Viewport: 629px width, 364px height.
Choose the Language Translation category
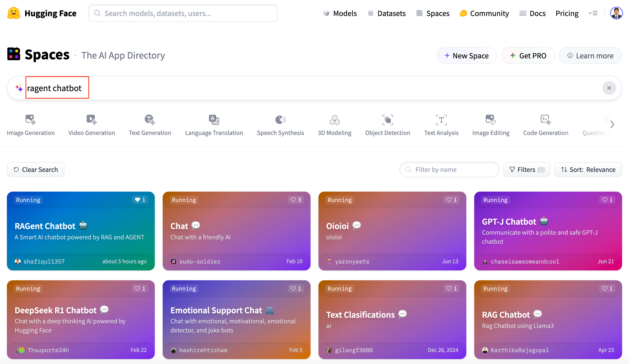click(x=214, y=125)
